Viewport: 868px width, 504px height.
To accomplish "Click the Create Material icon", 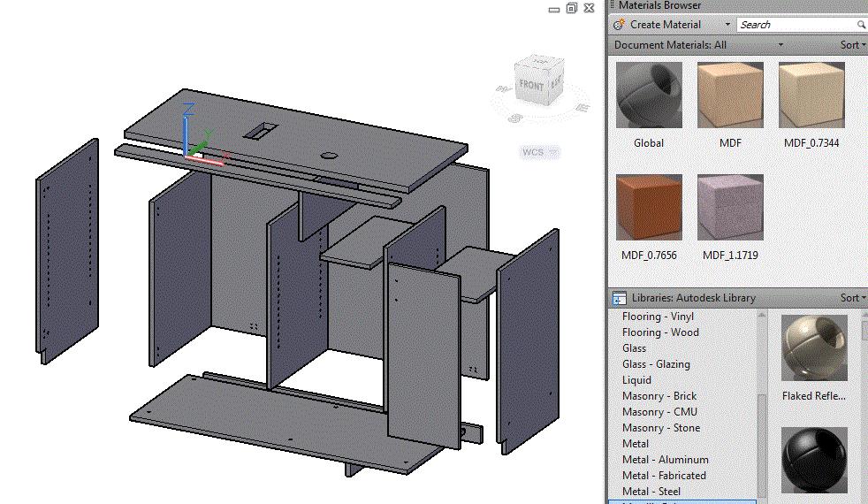I will click(x=620, y=25).
